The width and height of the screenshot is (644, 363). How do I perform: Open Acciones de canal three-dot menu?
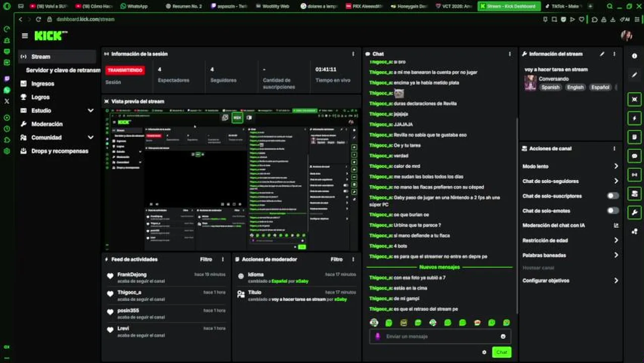click(x=614, y=149)
